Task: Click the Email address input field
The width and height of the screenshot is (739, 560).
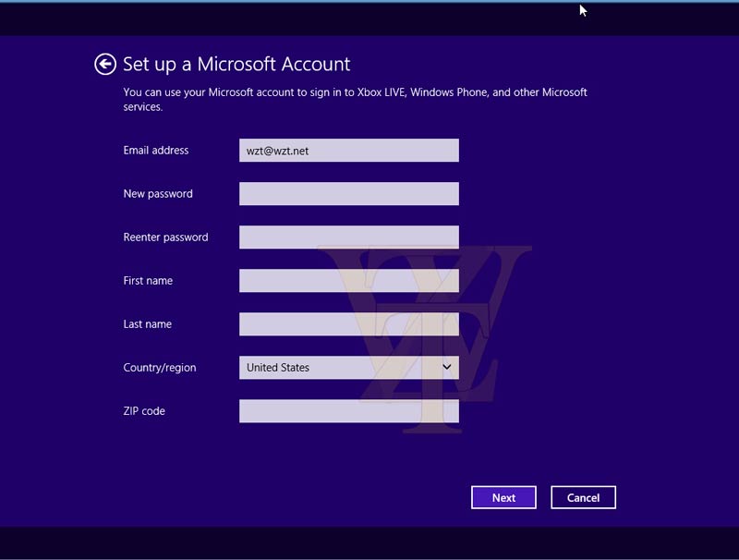Action: pos(348,151)
